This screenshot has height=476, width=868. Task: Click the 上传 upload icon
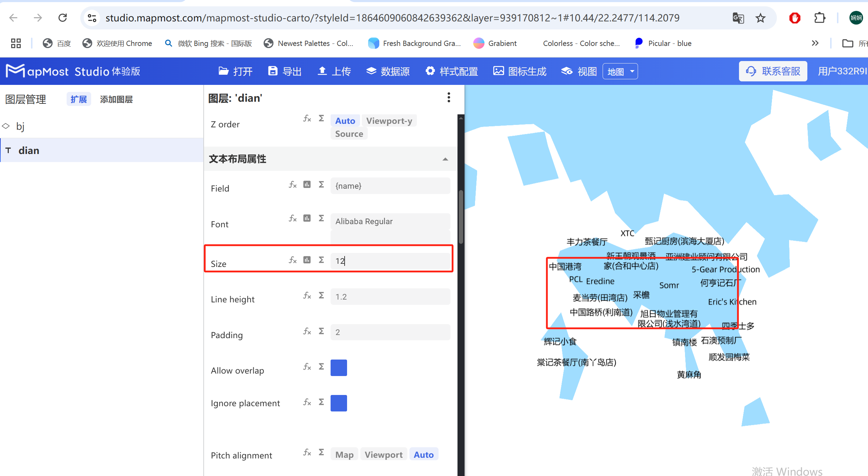click(322, 71)
